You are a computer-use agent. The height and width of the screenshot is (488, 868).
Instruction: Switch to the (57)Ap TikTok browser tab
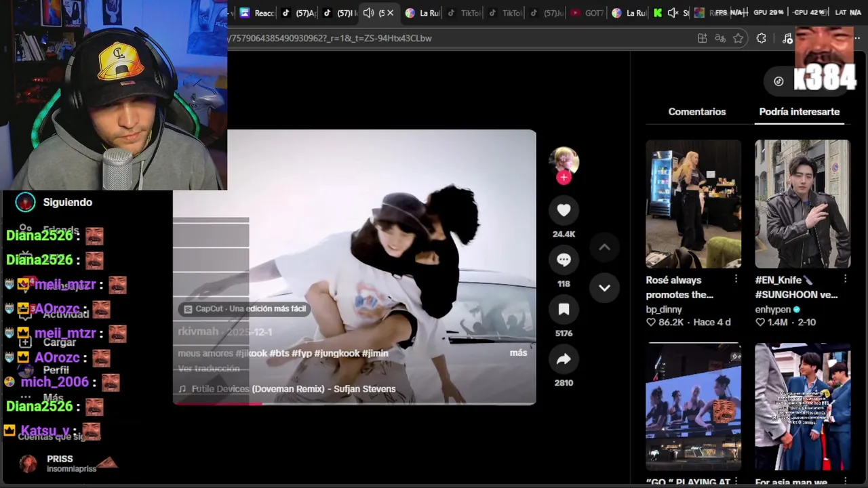tap(299, 13)
